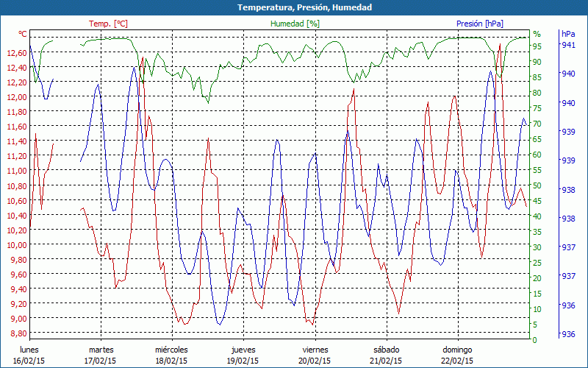The width and height of the screenshot is (588, 368).
Task: Click the 0 humidity axis tick
Action: [x=535, y=340]
